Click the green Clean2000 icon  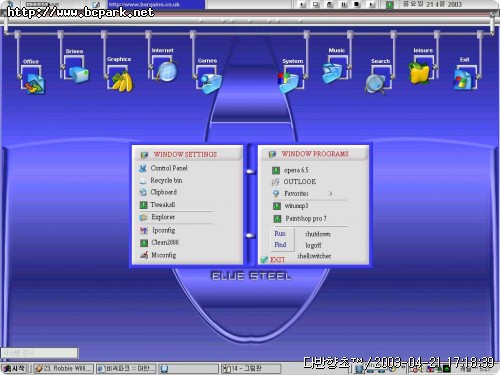pyautogui.click(x=144, y=243)
